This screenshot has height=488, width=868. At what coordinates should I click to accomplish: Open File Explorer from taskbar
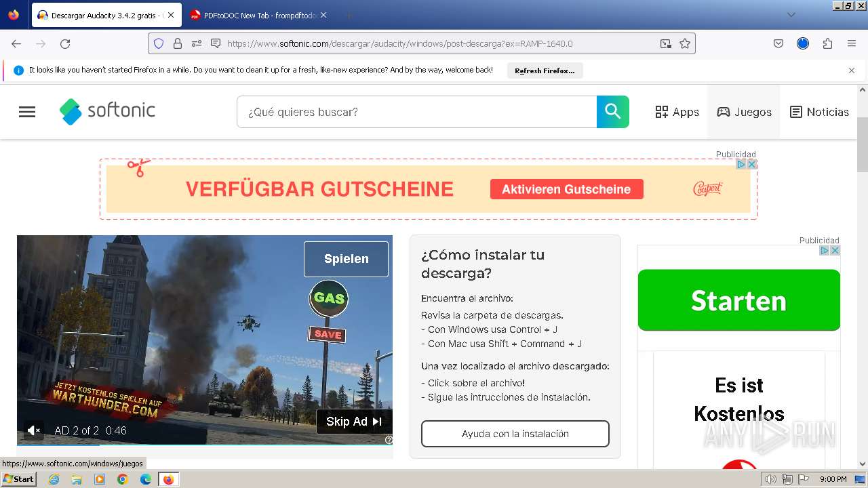pos(77,479)
